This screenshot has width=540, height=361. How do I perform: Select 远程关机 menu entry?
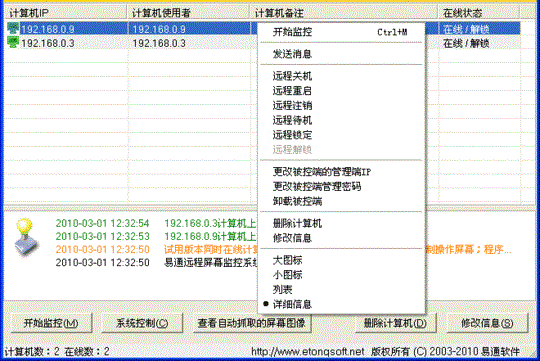coord(340,76)
